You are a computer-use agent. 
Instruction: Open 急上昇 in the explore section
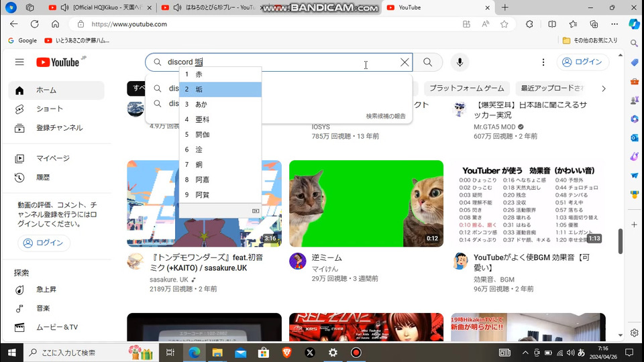(x=56, y=290)
